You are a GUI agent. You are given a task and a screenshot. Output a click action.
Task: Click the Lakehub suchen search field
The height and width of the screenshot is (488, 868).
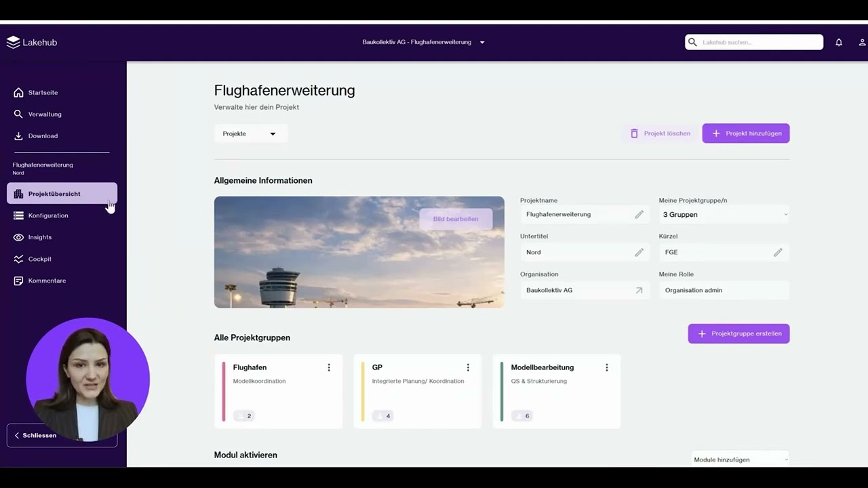754,42
